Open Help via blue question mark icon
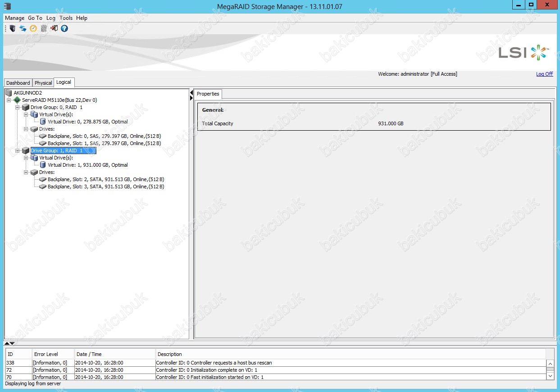The image size is (560, 392). (x=64, y=28)
